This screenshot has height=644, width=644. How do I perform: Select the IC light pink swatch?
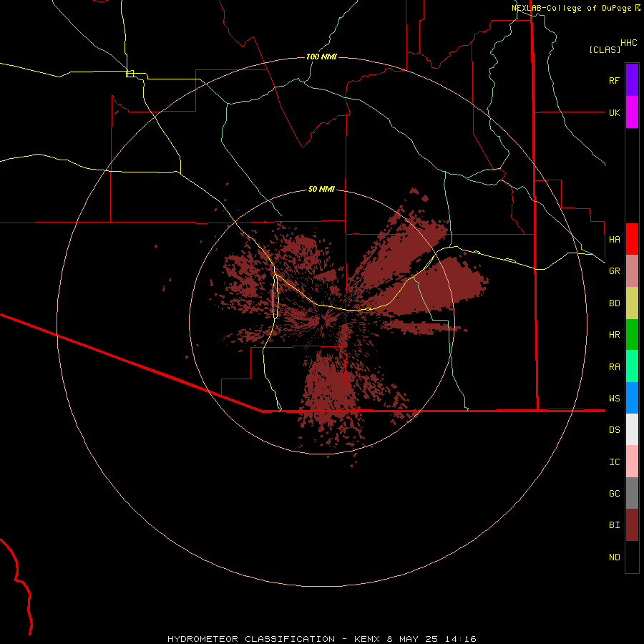pyautogui.click(x=632, y=462)
